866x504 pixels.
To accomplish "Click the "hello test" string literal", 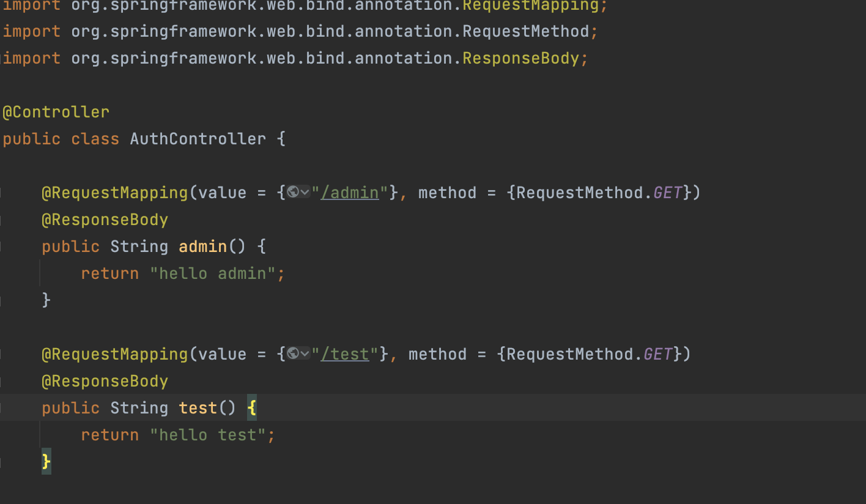I will point(208,435).
